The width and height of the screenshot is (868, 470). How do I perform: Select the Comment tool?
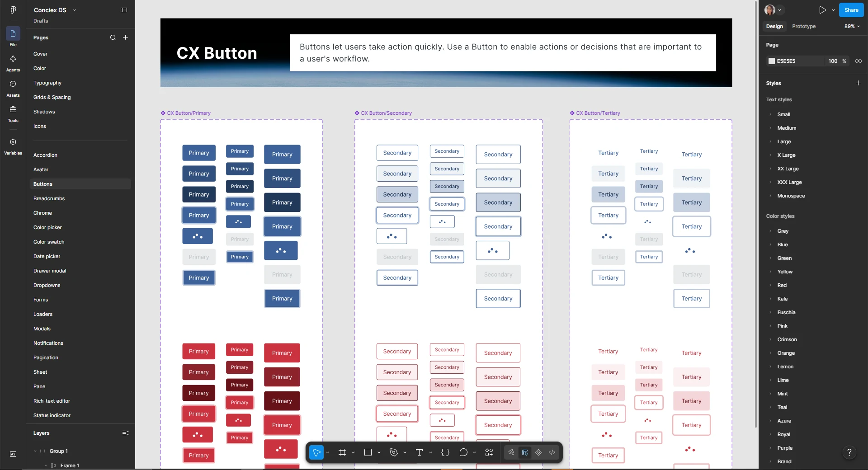point(463,452)
